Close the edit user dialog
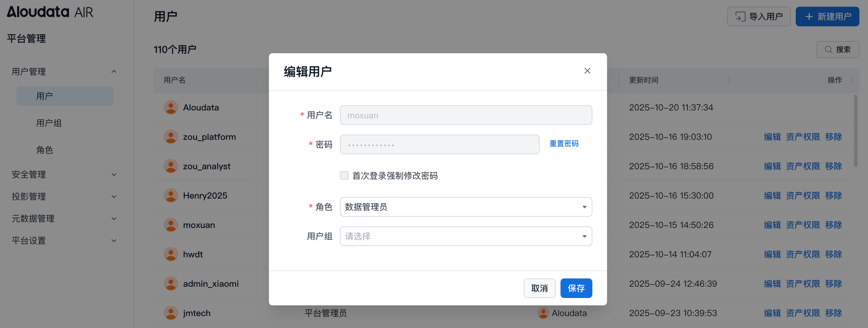This screenshot has width=868, height=328. [587, 71]
